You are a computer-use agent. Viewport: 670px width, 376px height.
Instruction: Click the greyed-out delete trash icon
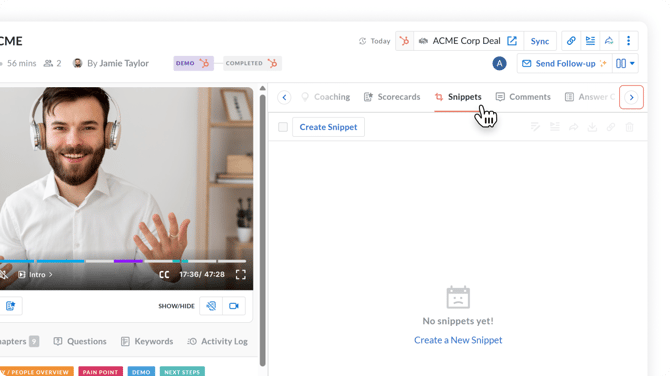629,127
